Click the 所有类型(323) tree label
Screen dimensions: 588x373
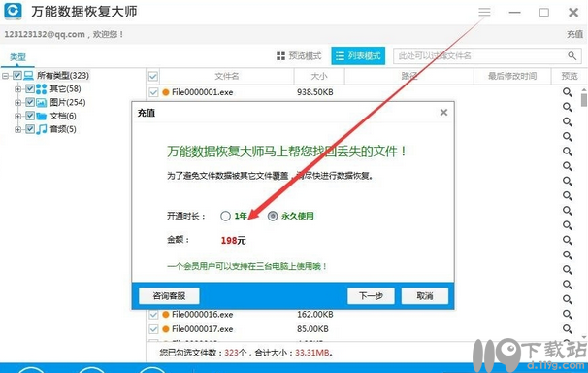[x=63, y=76]
